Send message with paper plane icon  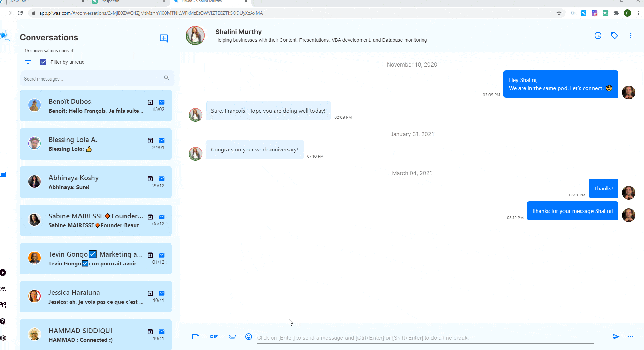616,337
